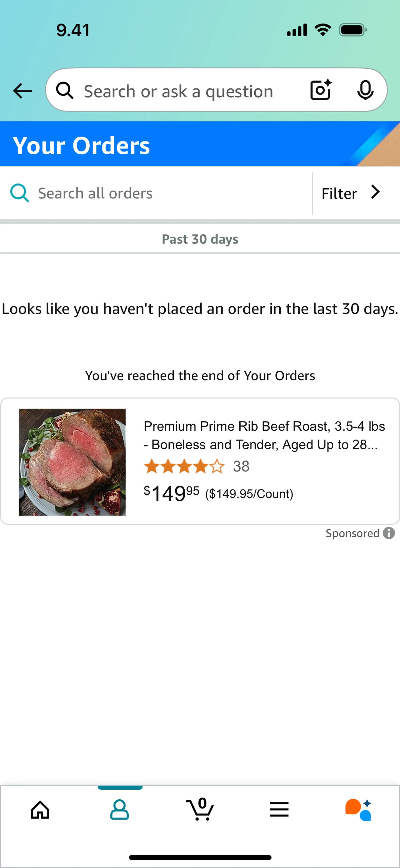Go to the Home tab

click(x=40, y=810)
